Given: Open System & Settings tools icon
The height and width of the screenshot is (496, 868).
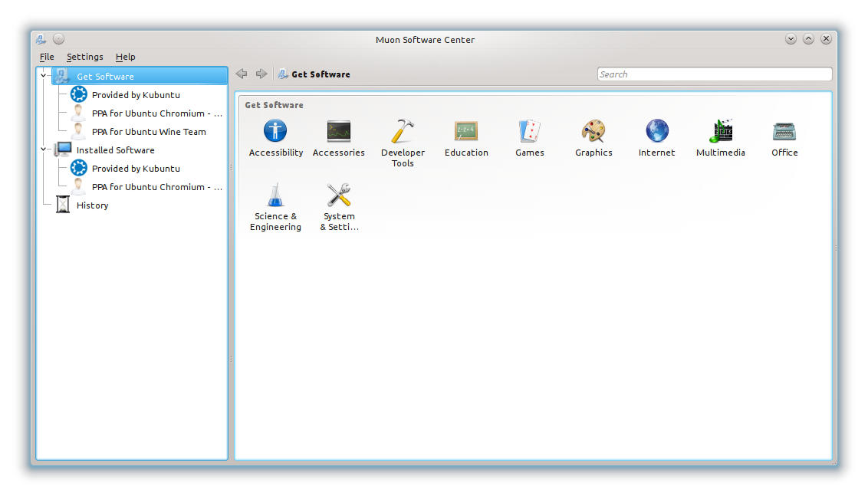Looking at the screenshot, I should (x=339, y=195).
